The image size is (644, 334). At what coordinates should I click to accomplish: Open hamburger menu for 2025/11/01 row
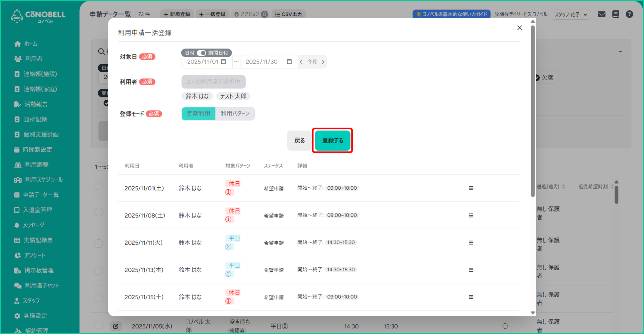(x=471, y=188)
